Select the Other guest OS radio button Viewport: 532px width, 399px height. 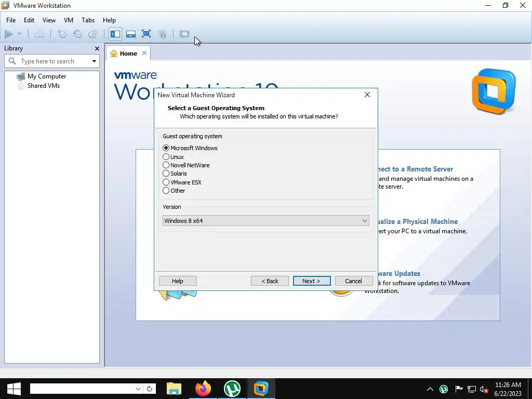click(166, 191)
